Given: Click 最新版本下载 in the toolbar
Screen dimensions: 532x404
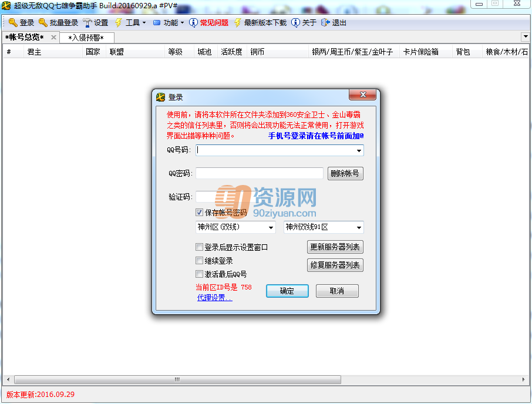Looking at the screenshot, I should point(260,23).
